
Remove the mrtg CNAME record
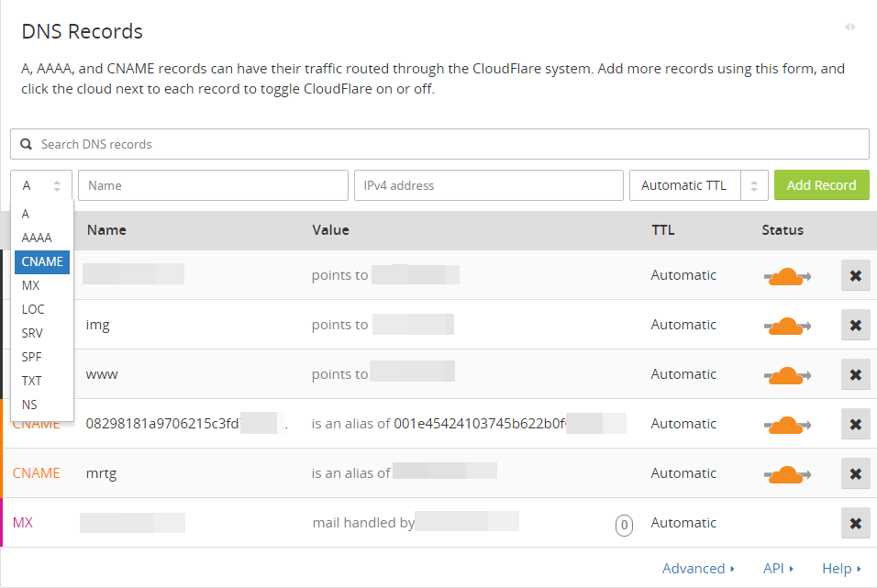coord(855,473)
